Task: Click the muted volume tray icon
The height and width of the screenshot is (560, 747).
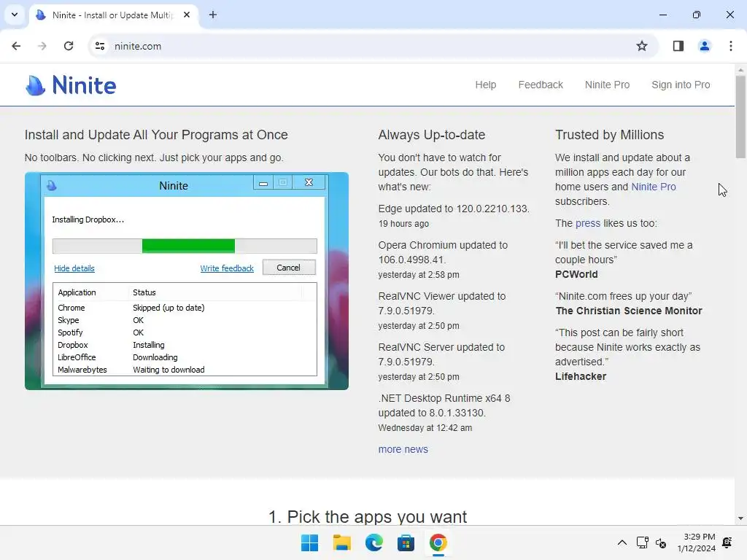Action: tap(661, 542)
